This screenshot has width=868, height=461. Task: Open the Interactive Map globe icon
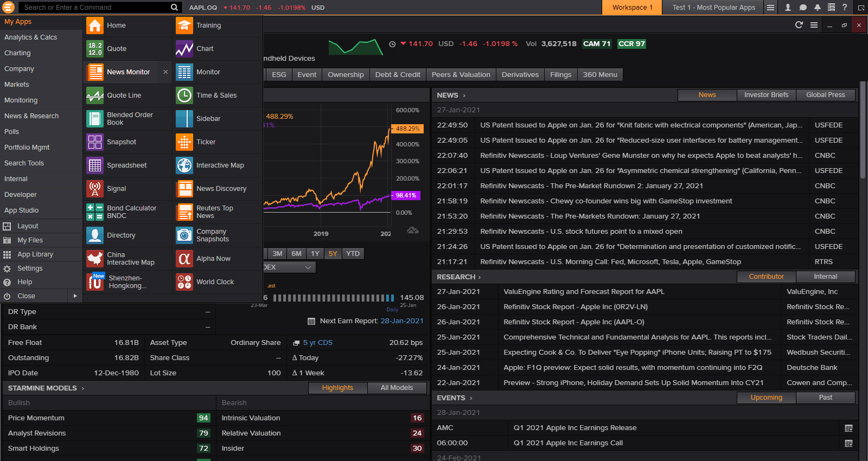click(x=184, y=165)
